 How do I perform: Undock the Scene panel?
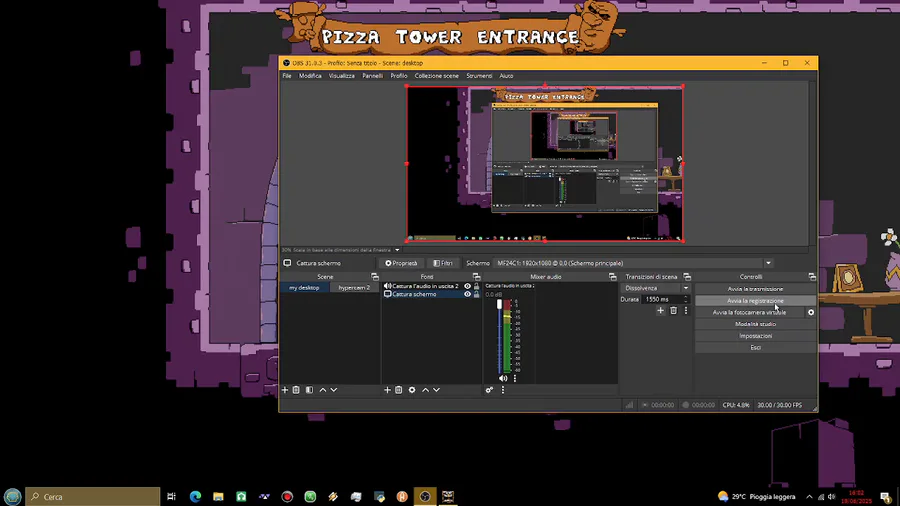pos(375,277)
